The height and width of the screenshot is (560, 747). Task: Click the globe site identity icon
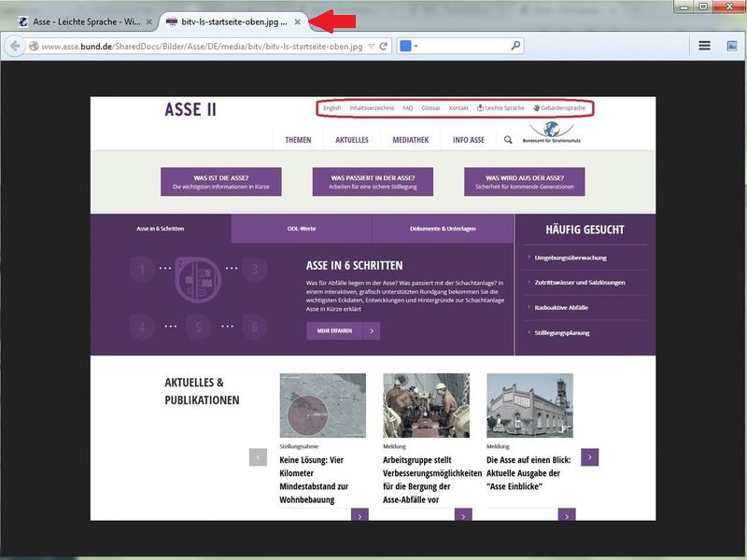click(x=34, y=46)
